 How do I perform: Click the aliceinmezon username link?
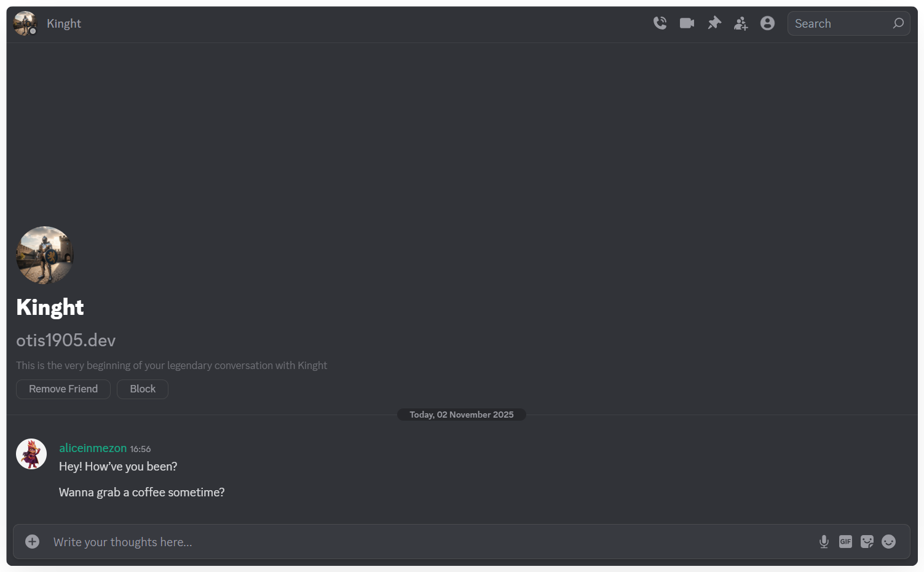[93, 448]
